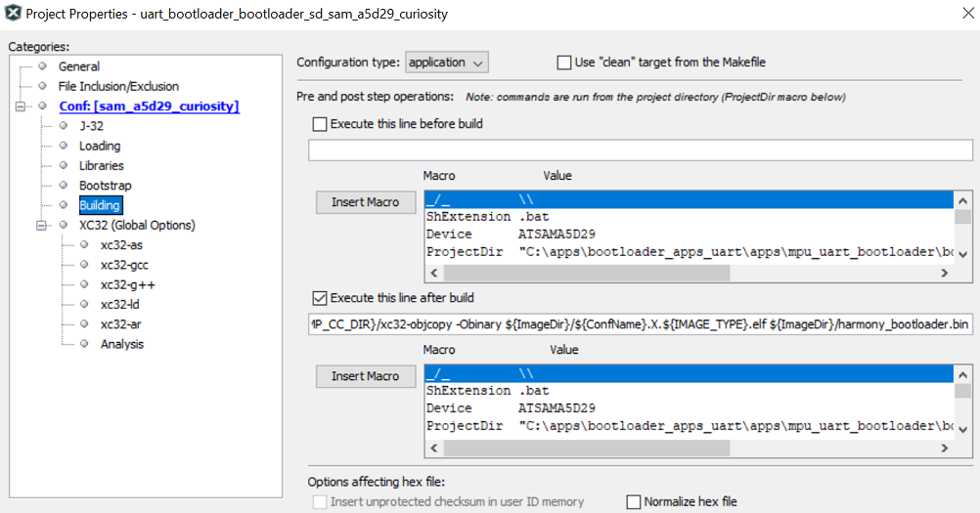Open the Analysis node
The height and width of the screenshot is (513, 980).
tap(121, 344)
